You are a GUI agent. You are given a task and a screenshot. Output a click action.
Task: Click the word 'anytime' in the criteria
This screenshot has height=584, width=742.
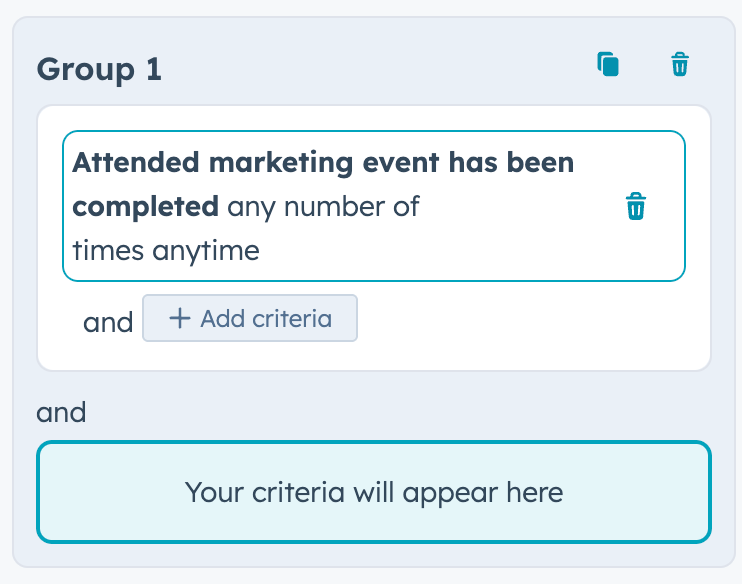tap(206, 250)
